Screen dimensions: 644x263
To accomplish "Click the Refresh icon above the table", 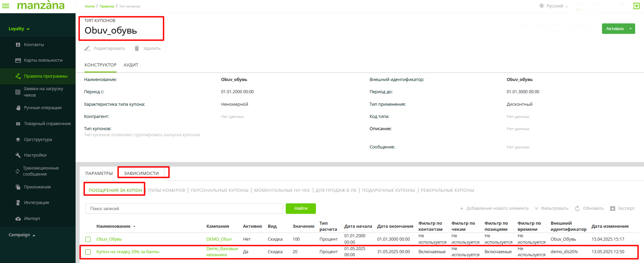I will coord(577,208).
